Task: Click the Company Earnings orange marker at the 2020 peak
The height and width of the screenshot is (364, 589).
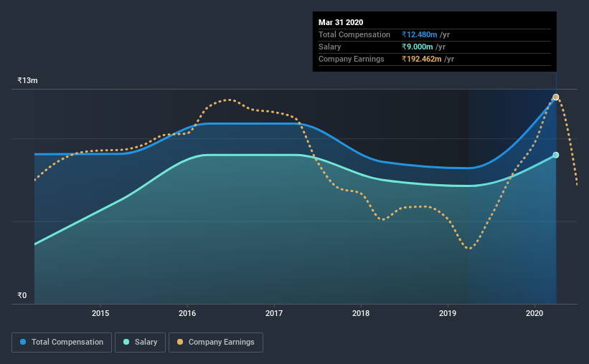Action: pyautogui.click(x=555, y=97)
